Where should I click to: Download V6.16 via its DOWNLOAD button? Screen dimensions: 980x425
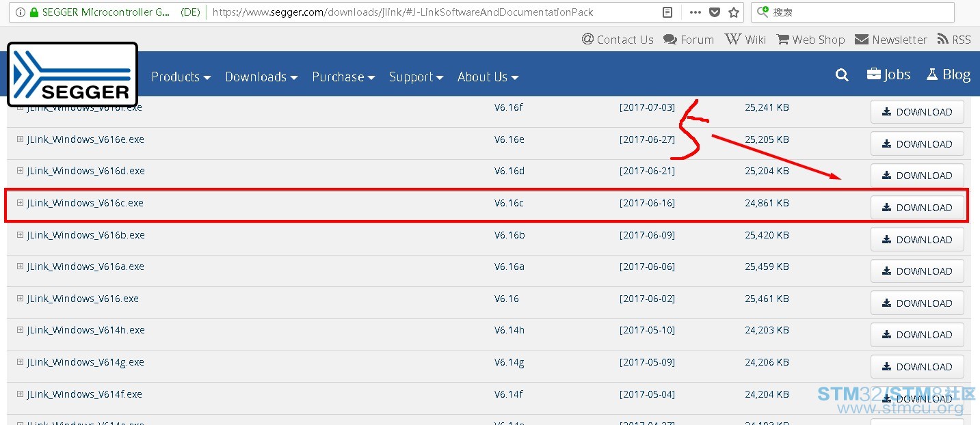click(x=917, y=303)
